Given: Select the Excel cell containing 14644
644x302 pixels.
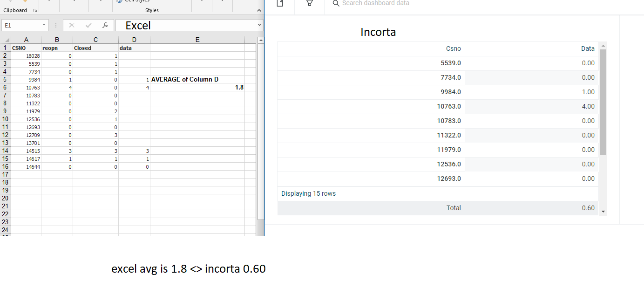Looking at the screenshot, I should 26,166.
